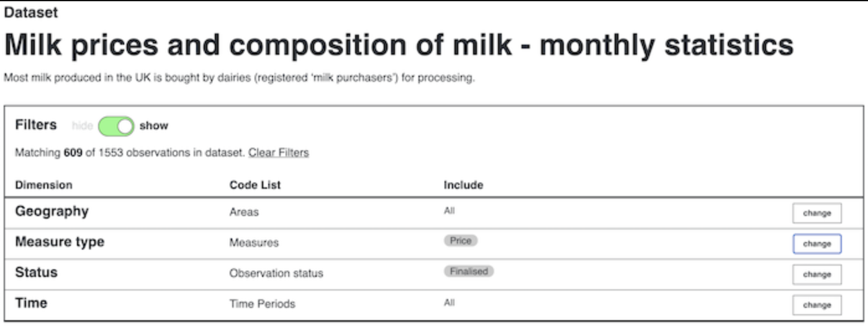Change the Measure type filter

[816, 244]
